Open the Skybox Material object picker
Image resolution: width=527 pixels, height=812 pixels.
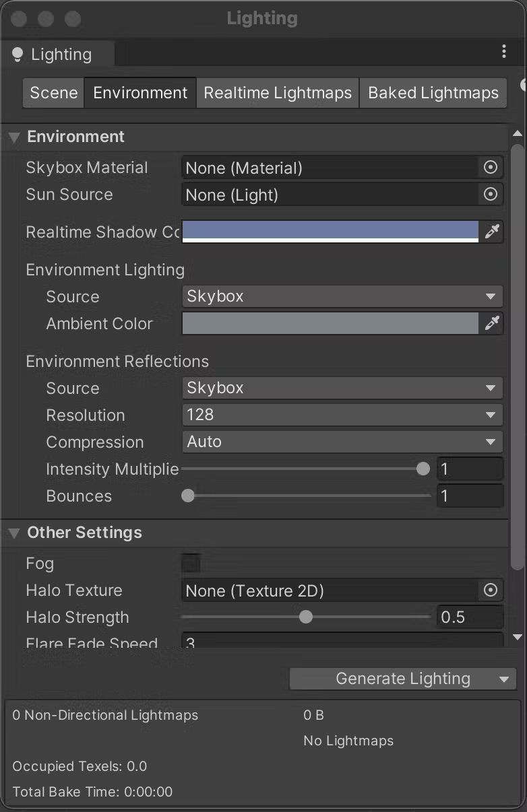click(491, 167)
